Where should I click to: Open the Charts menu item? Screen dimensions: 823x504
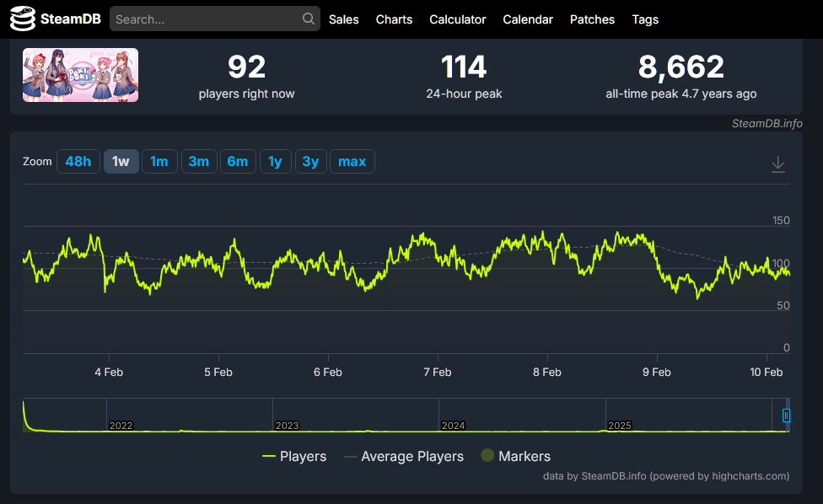pyautogui.click(x=394, y=19)
